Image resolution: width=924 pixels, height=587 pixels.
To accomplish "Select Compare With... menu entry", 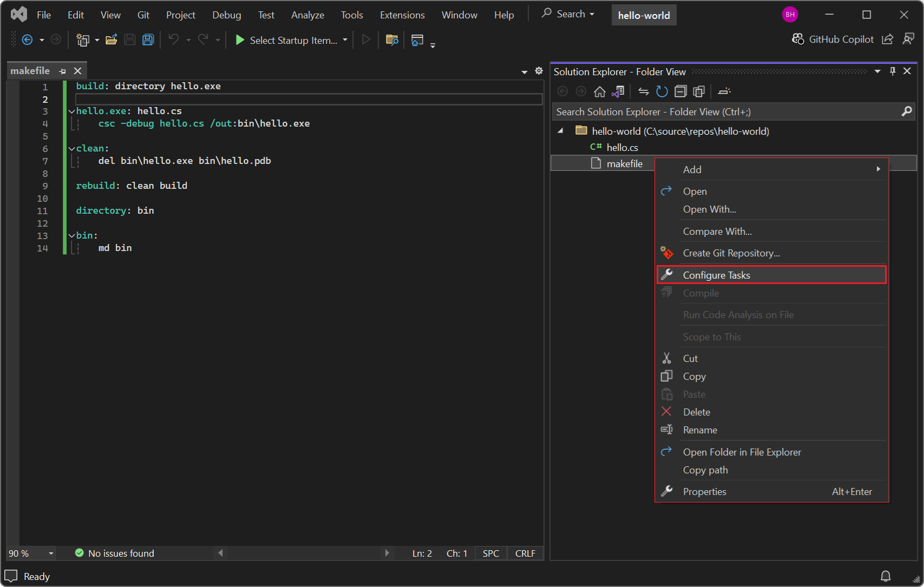I will 771,231.
